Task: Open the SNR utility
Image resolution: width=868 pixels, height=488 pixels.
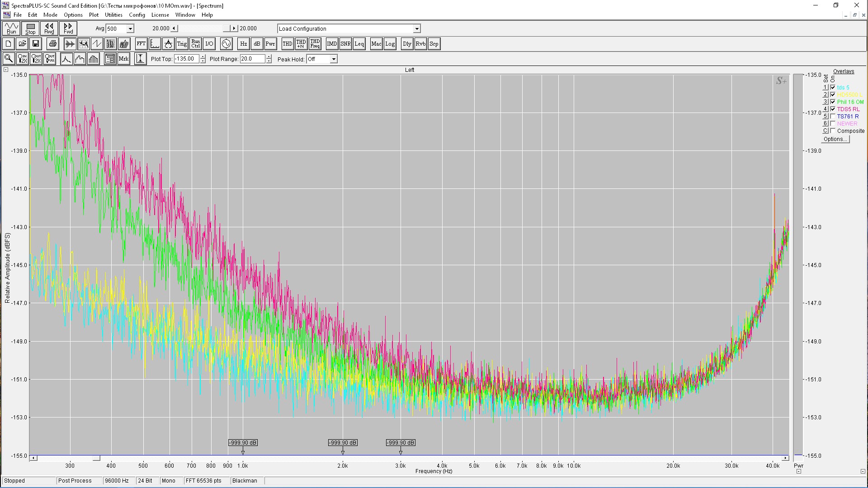Action: 345,44
